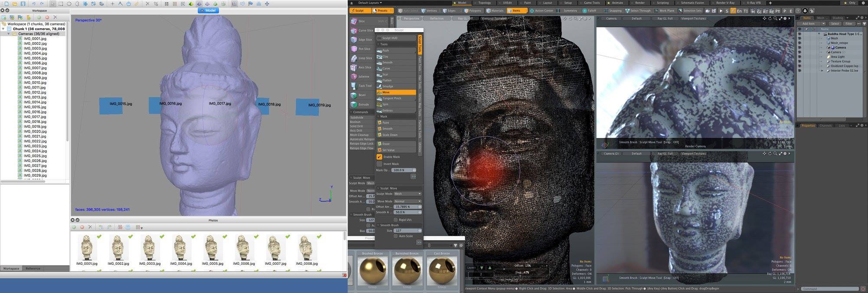Image resolution: width=868 pixels, height=293 pixels.
Task: Select the Slice tool in MODO
Action: coord(369,21)
